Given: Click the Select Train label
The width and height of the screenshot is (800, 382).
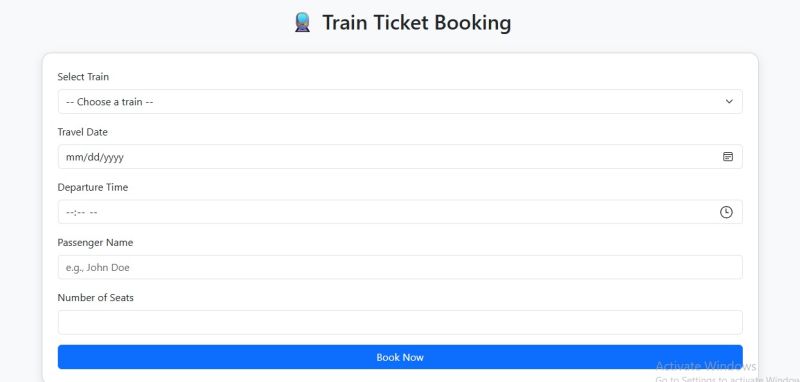Looking at the screenshot, I should click(83, 77).
